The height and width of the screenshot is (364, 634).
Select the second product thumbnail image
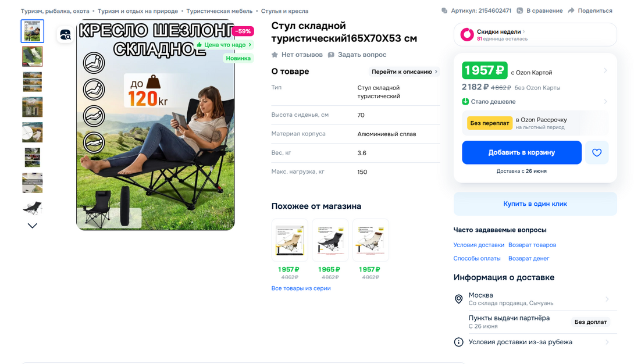[x=33, y=56]
